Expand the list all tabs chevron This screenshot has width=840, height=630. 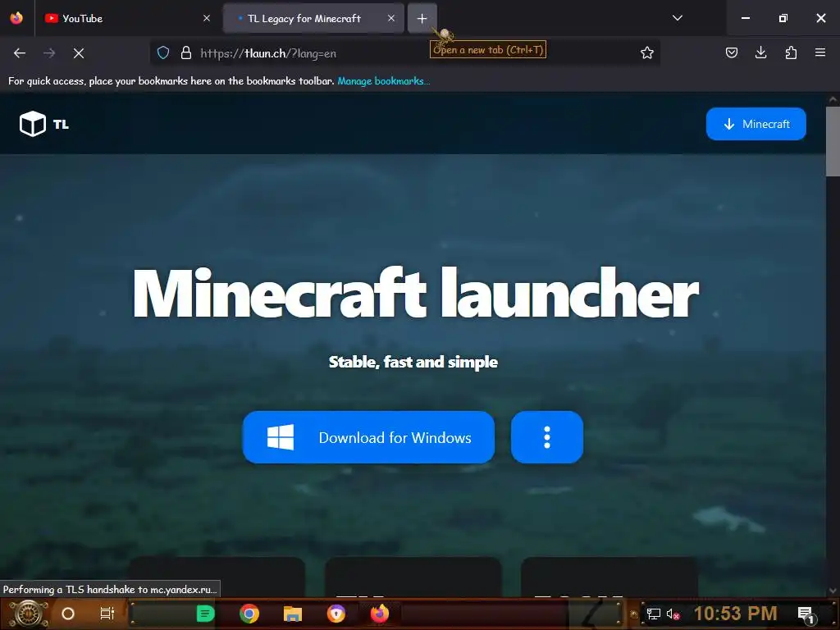pyautogui.click(x=677, y=18)
